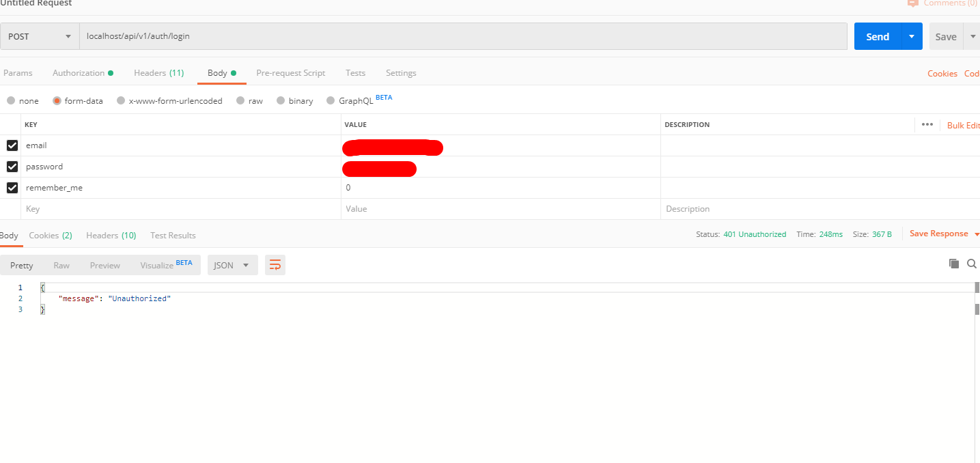Click the empty Description placeholder field
The width and height of the screenshot is (980, 463).
coord(820,209)
